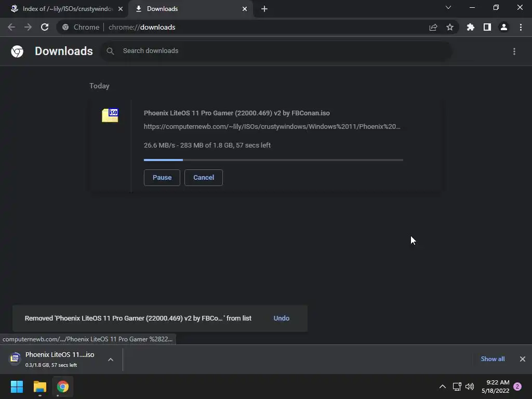Click the browser forward arrow
This screenshot has width=532, height=399.
[x=28, y=27]
